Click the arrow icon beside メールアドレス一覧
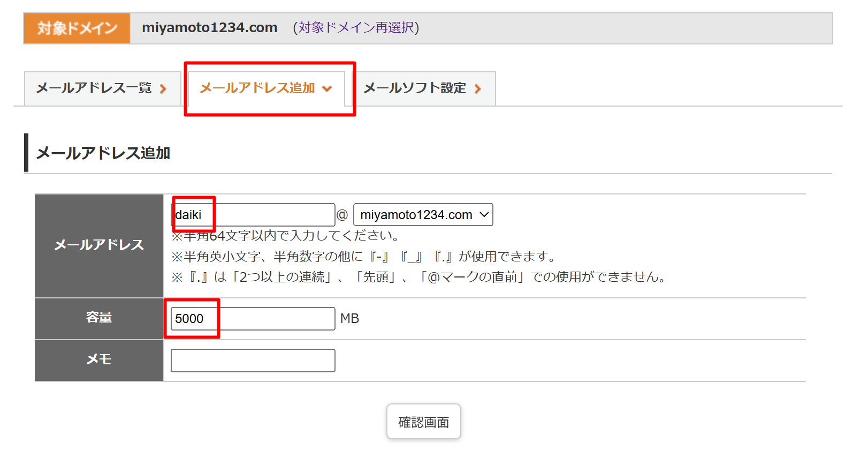 coord(163,89)
